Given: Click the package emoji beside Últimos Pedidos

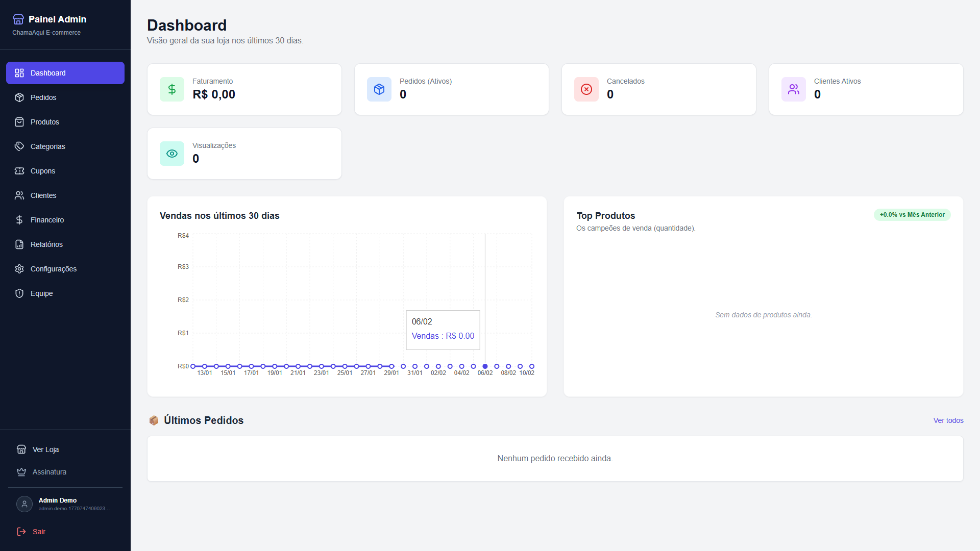Looking at the screenshot, I should tap(154, 420).
